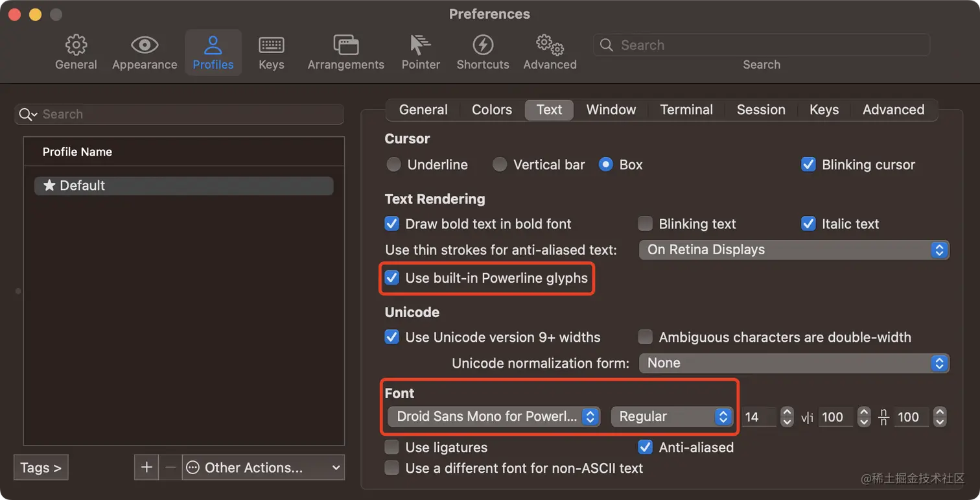Select the Box cursor option
The image size is (980, 500).
tap(606, 165)
